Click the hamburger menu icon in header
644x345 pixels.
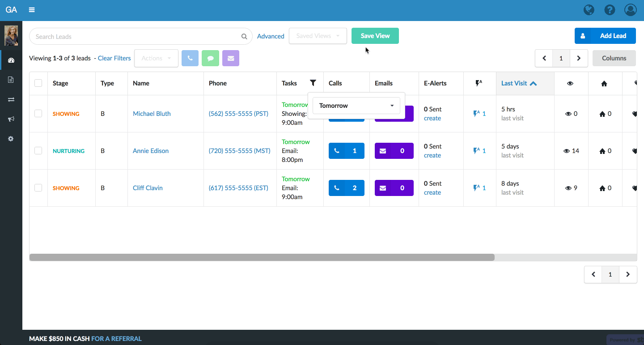32,10
